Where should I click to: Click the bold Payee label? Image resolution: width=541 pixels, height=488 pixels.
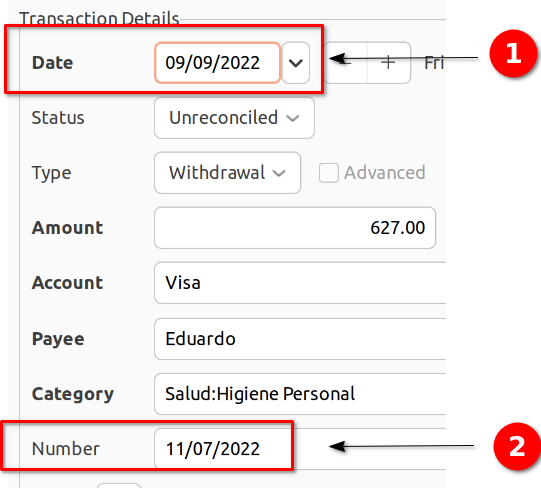[x=58, y=339]
